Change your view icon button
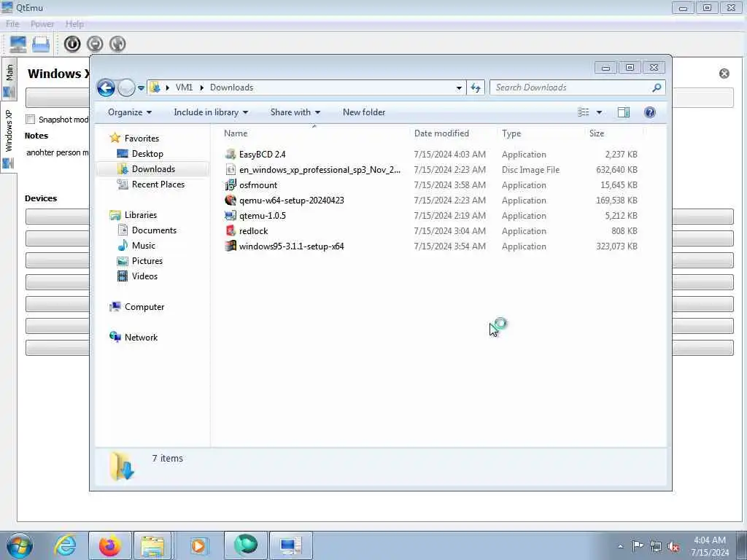 click(583, 112)
